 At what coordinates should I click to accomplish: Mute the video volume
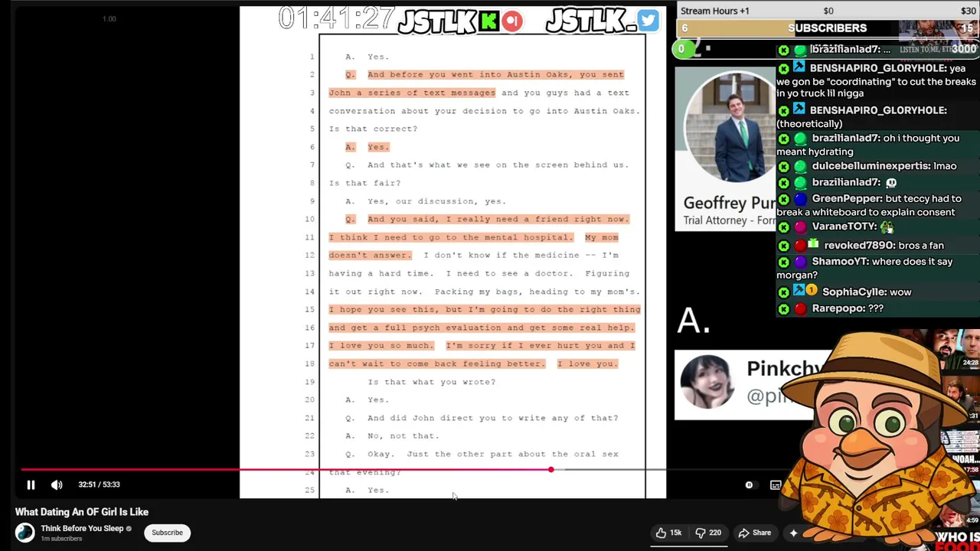(x=57, y=484)
